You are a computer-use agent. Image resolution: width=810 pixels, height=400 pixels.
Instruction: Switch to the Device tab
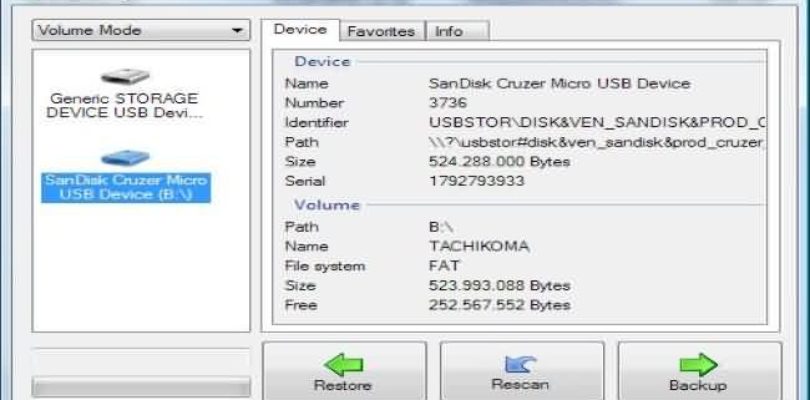300,30
